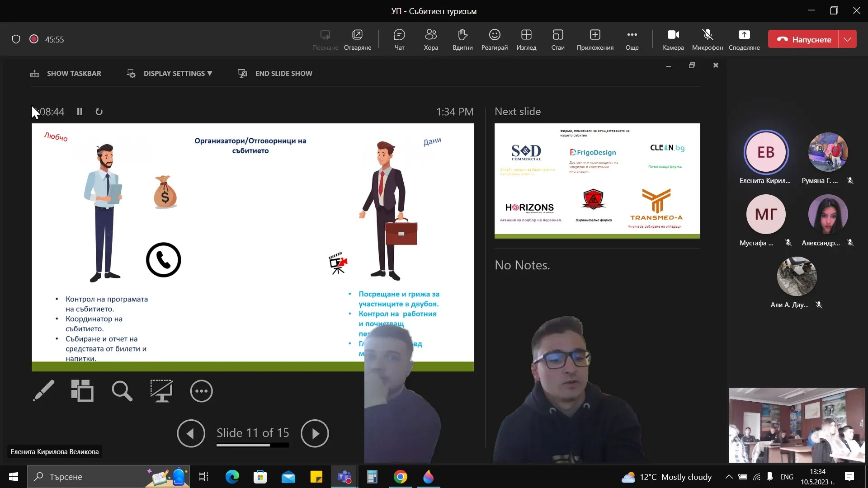The width and height of the screenshot is (868, 488).
Task: Click the shield security icon
Action: point(16,39)
